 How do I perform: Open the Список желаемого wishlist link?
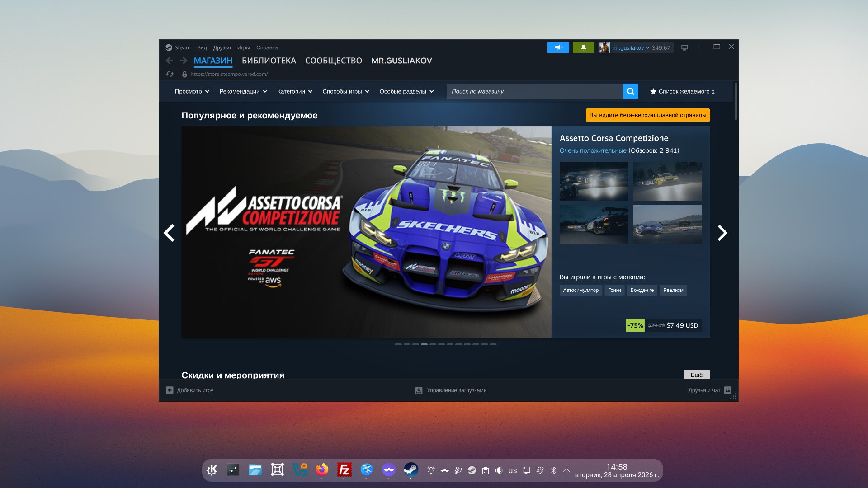tap(682, 91)
